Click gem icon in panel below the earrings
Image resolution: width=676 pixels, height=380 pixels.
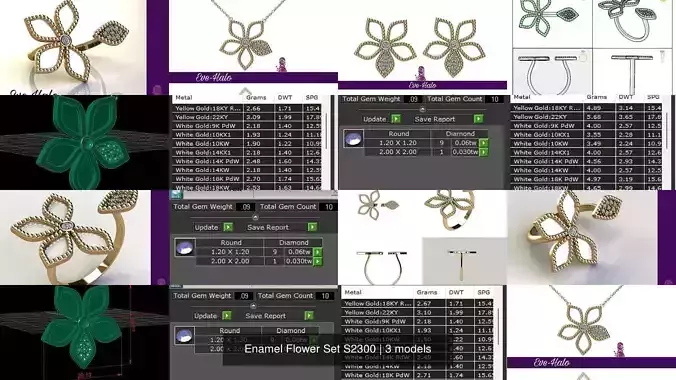coord(353,139)
